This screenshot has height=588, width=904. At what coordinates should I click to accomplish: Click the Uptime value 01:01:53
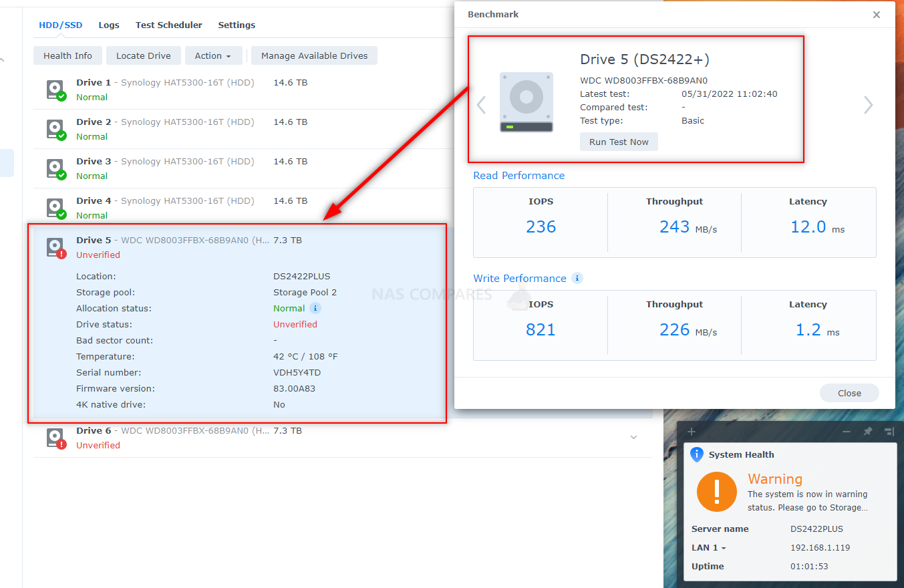coord(809,566)
